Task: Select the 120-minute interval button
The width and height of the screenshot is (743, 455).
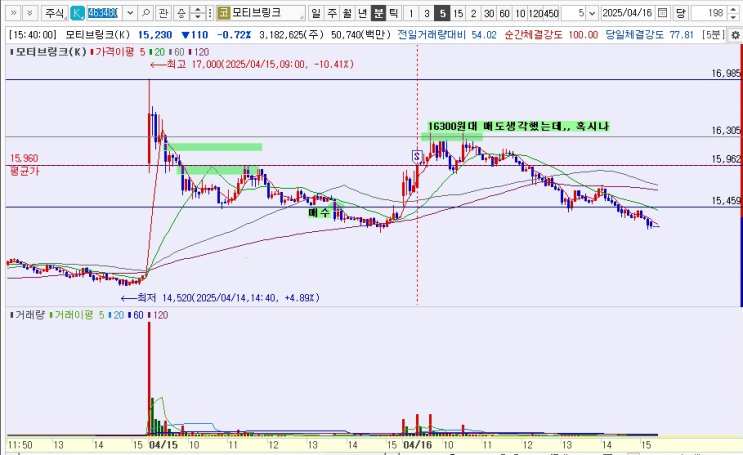Action: coord(536,13)
